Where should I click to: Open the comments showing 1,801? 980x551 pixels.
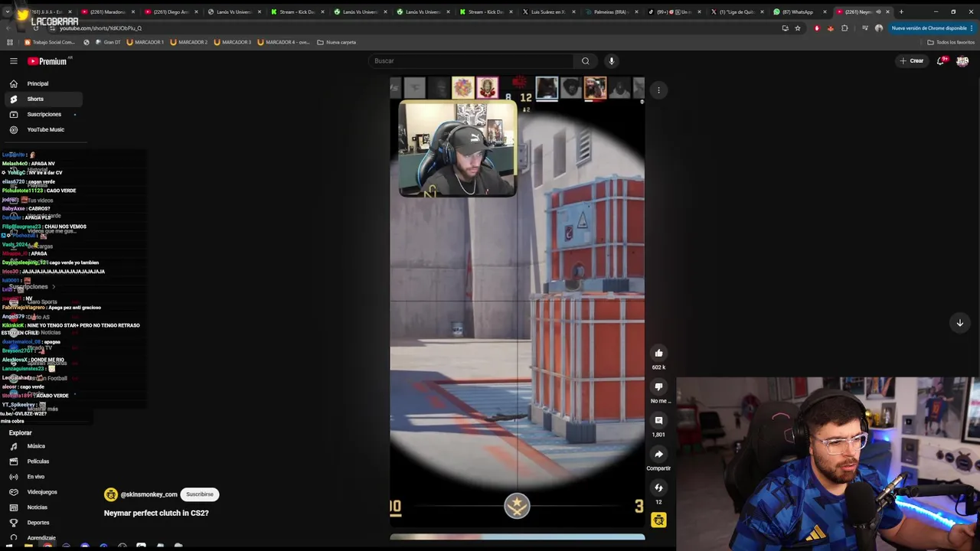coord(658,420)
